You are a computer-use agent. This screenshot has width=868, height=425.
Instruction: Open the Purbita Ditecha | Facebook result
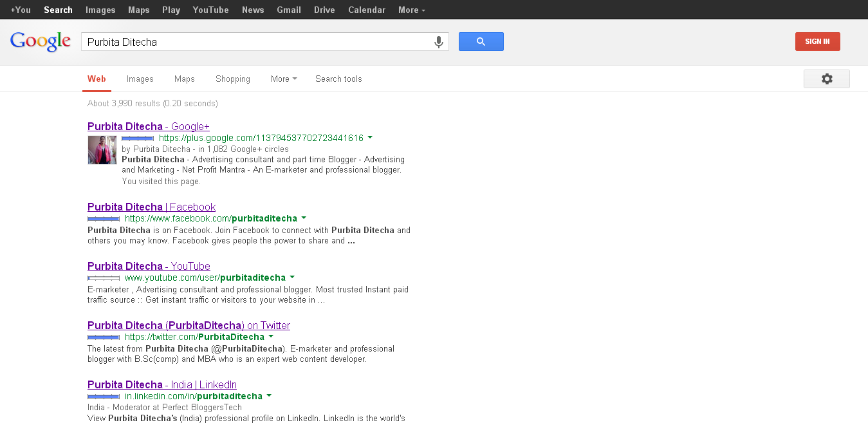151,207
